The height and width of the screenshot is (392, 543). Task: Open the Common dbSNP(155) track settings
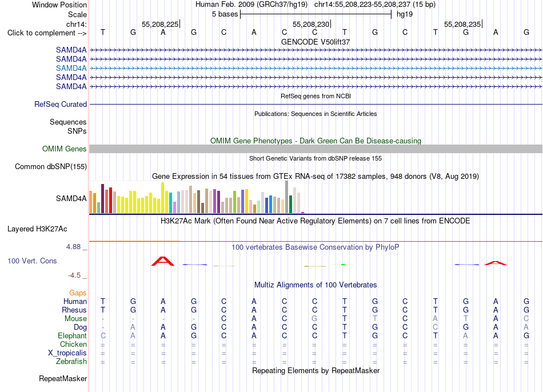tap(50, 166)
